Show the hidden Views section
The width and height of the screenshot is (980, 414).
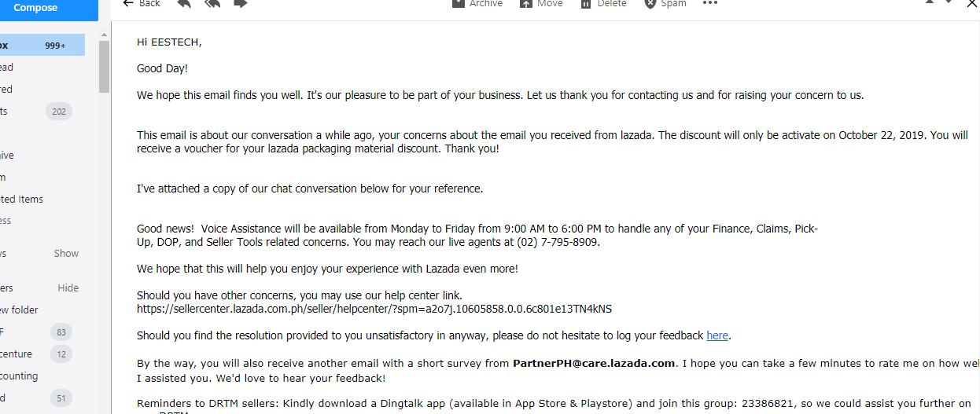click(66, 254)
